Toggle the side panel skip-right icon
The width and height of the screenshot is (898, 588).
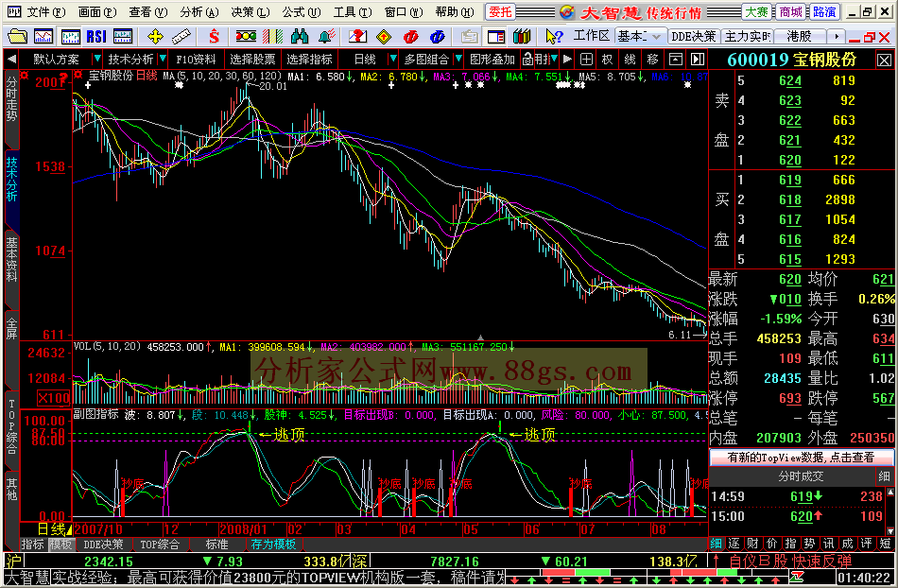pyautogui.click(x=698, y=59)
